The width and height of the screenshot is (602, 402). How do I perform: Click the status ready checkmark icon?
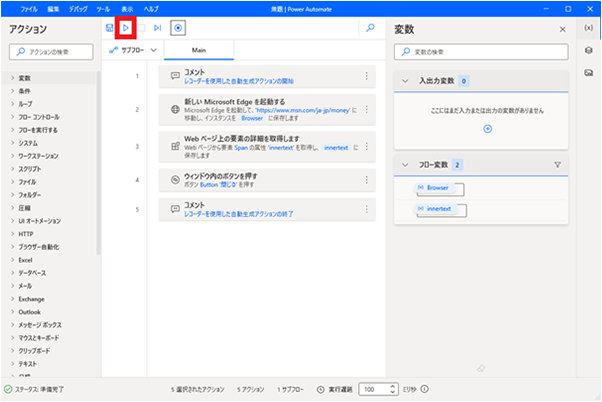[8, 389]
